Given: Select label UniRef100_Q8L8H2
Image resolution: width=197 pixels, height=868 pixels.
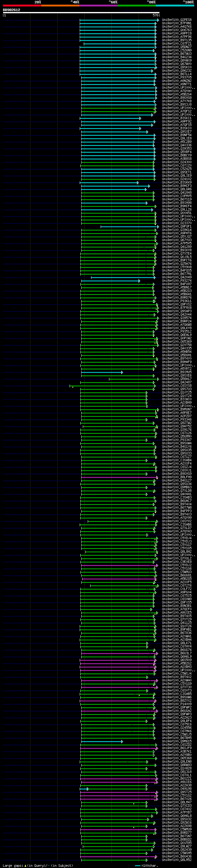Looking at the screenshot, I should point(177,552).
